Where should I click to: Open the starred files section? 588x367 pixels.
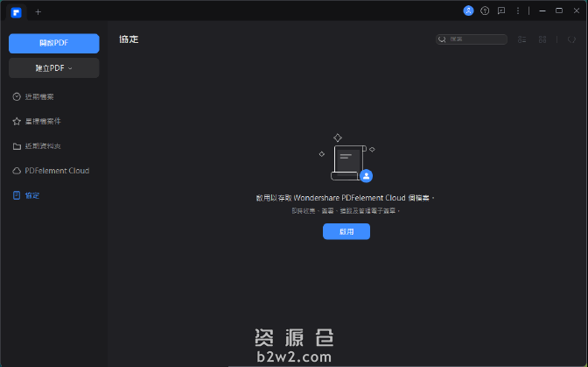tap(42, 121)
